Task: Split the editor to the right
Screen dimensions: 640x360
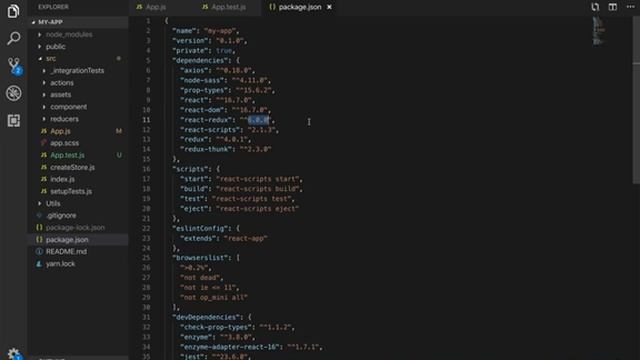Action: [612, 7]
